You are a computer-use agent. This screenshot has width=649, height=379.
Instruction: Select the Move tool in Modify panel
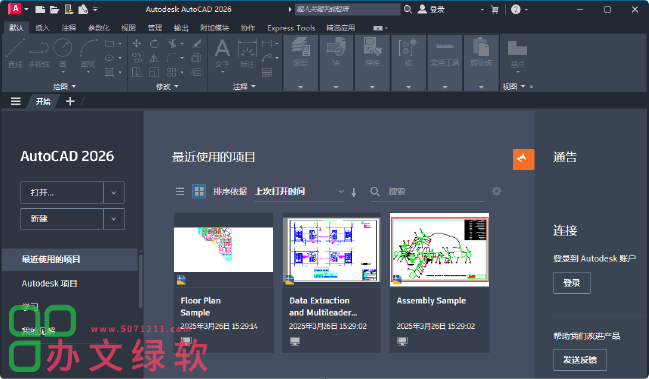[137, 43]
